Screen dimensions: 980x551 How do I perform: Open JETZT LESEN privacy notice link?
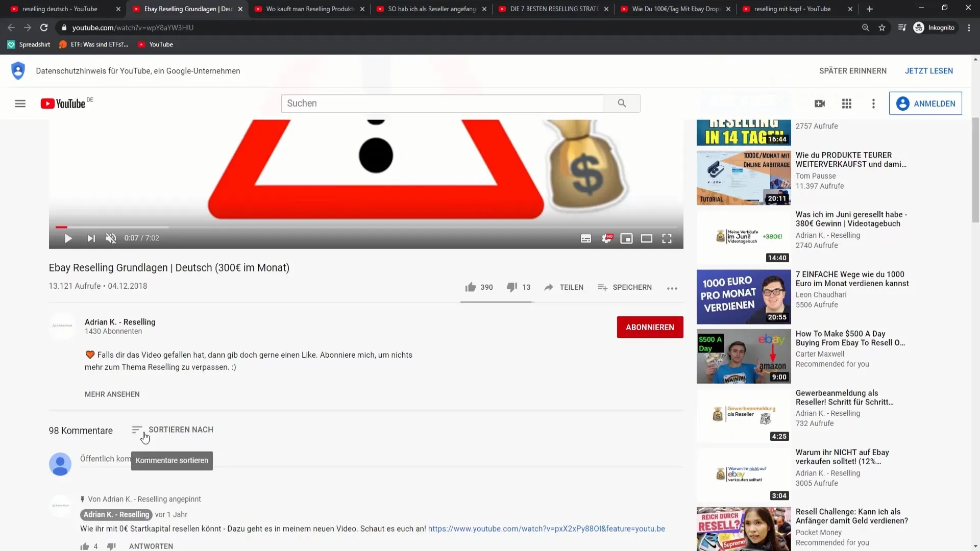(928, 71)
